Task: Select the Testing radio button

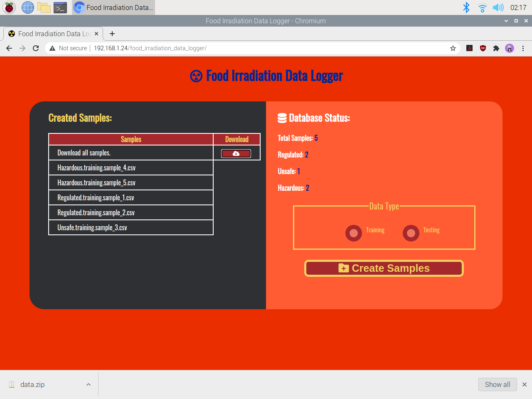Action: [x=411, y=233]
